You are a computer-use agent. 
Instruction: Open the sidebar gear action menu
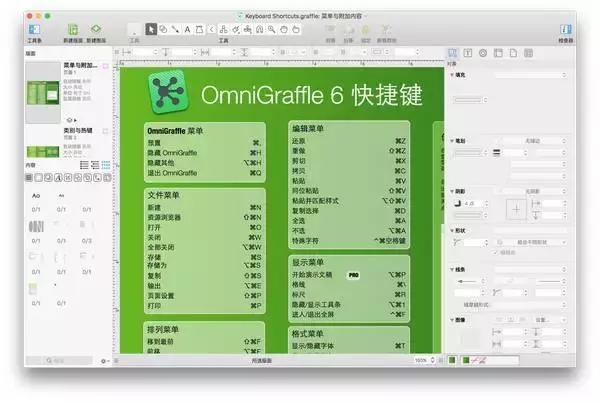(x=104, y=361)
